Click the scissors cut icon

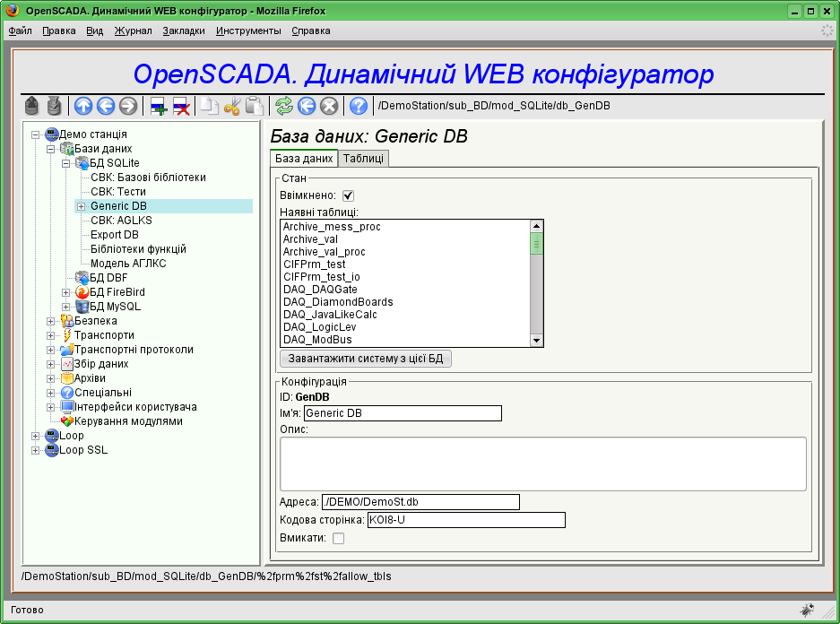(x=232, y=106)
